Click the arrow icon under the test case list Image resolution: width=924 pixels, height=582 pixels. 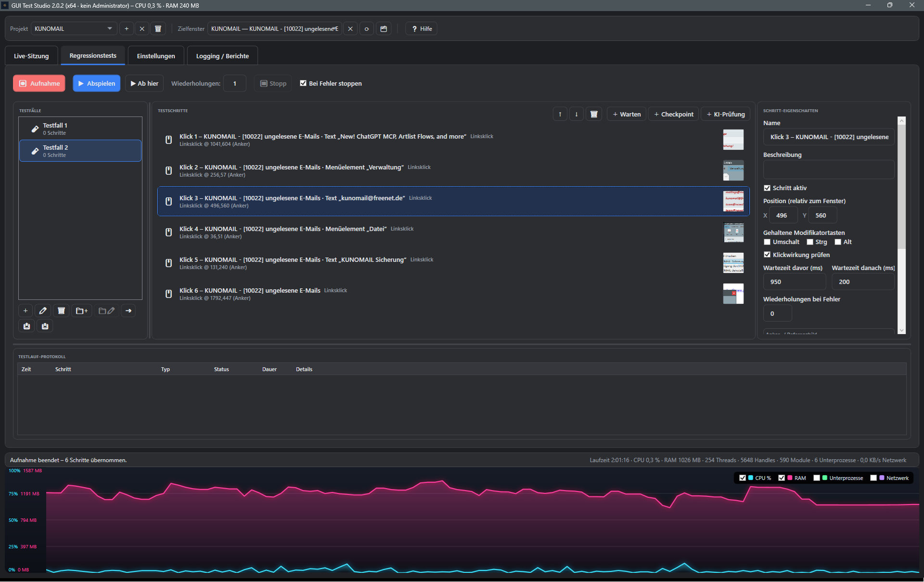tap(128, 311)
